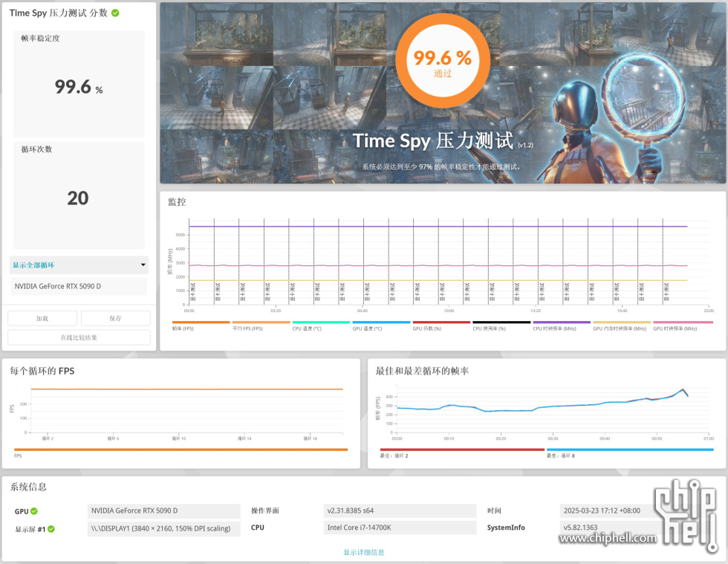The image size is (728, 564).
Task: Click the 循环 10 label on FPS chart axis
Action: click(179, 438)
